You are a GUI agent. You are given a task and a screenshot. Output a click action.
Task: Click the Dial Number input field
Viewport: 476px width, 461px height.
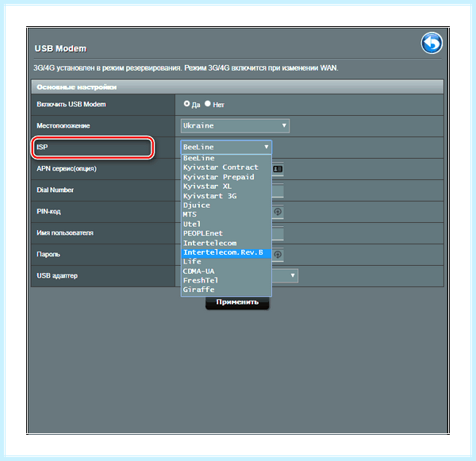coord(278,190)
